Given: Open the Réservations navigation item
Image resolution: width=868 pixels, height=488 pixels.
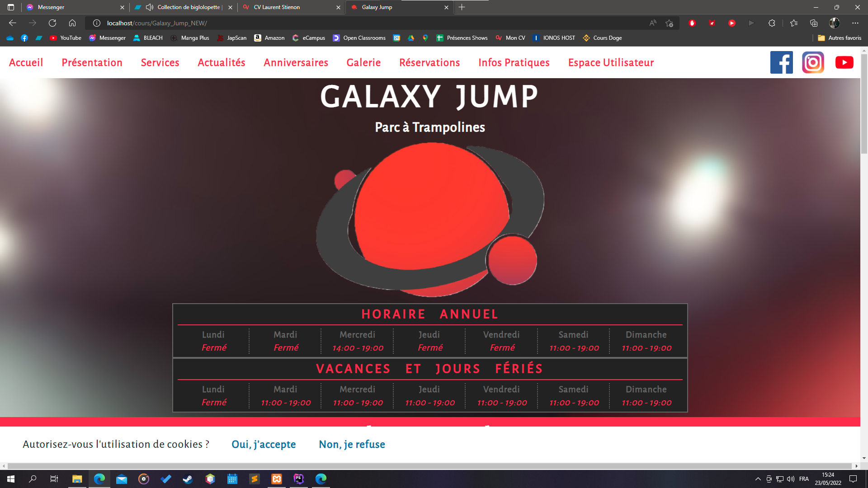Looking at the screenshot, I should click(429, 62).
